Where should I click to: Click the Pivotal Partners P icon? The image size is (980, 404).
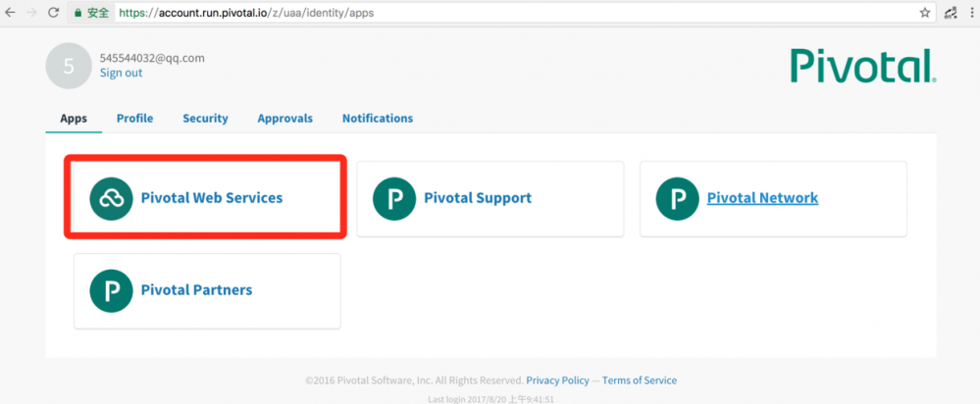pyautogui.click(x=111, y=290)
